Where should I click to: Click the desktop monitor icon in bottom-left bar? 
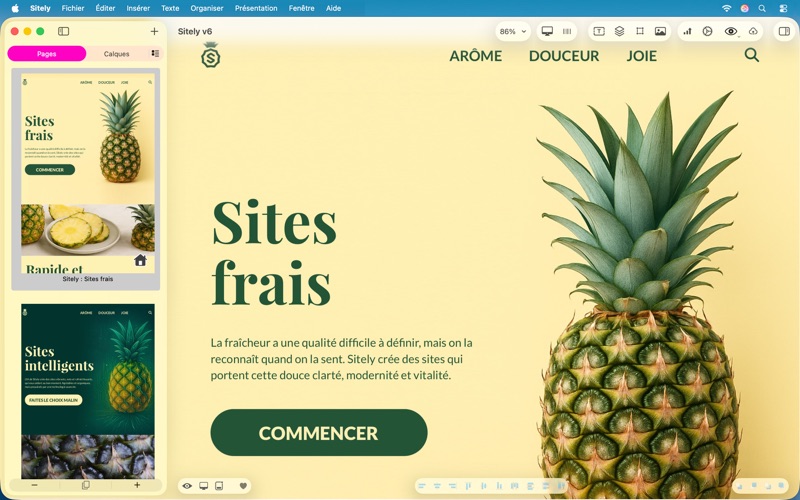click(x=204, y=486)
